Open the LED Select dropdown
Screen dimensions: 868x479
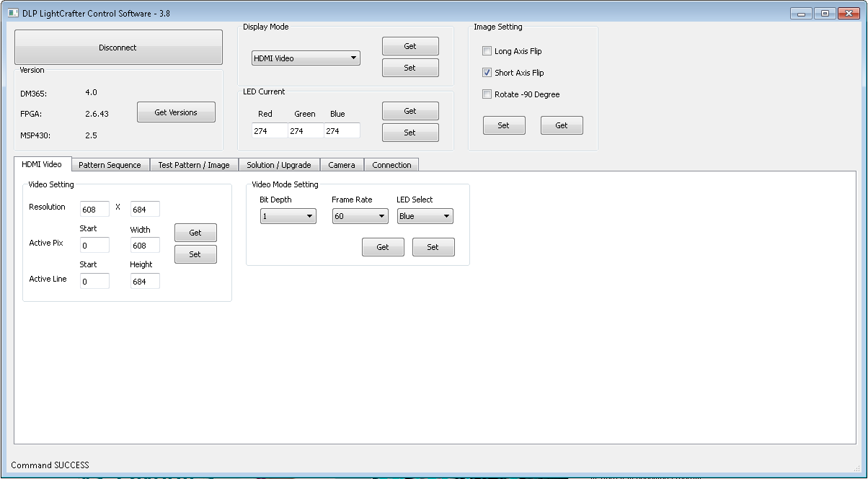pyautogui.click(x=425, y=216)
